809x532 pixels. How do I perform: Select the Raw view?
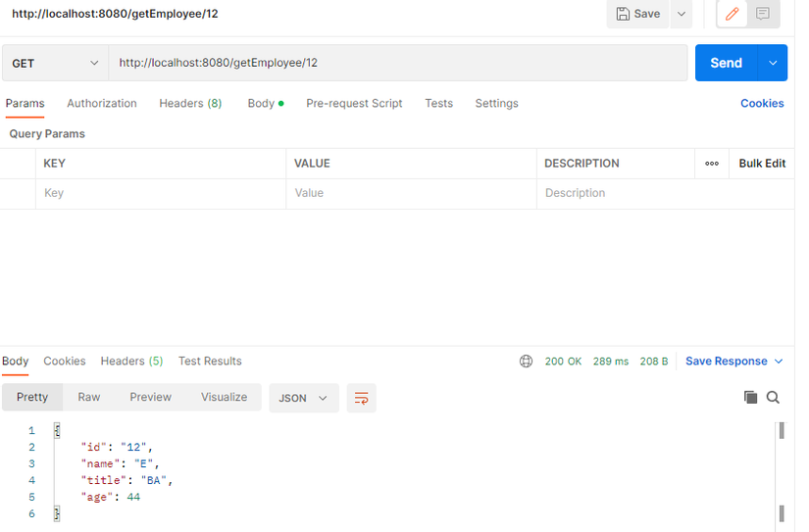(88, 397)
